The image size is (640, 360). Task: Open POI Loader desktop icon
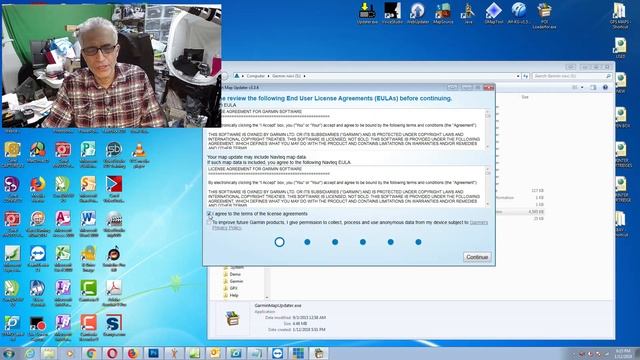[544, 16]
